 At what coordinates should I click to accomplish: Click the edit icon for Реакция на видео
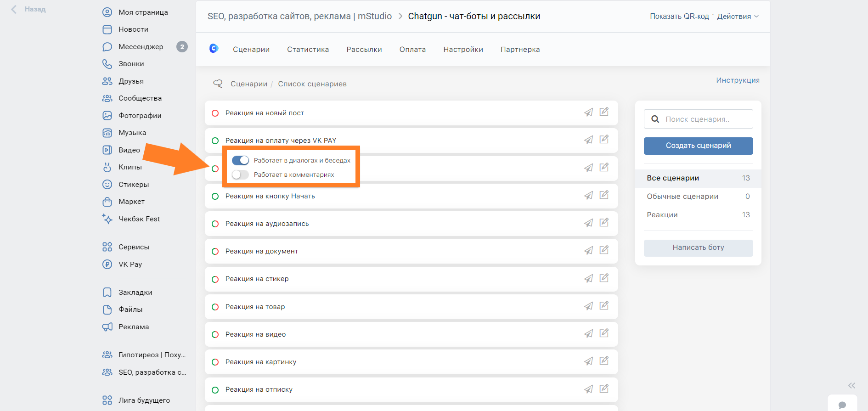click(x=604, y=333)
